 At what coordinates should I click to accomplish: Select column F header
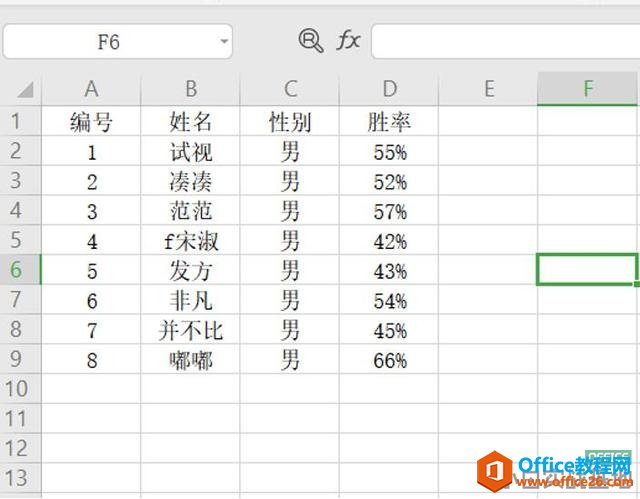point(588,89)
